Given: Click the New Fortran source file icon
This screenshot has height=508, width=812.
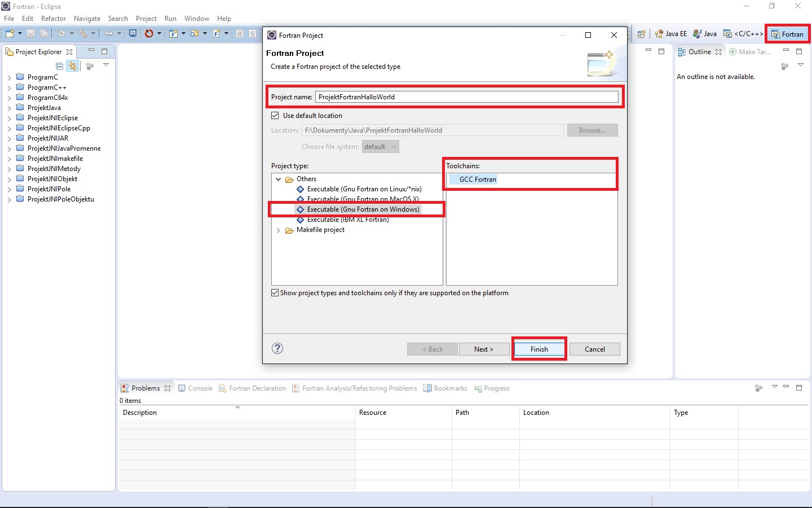Looking at the screenshot, I should (216, 34).
